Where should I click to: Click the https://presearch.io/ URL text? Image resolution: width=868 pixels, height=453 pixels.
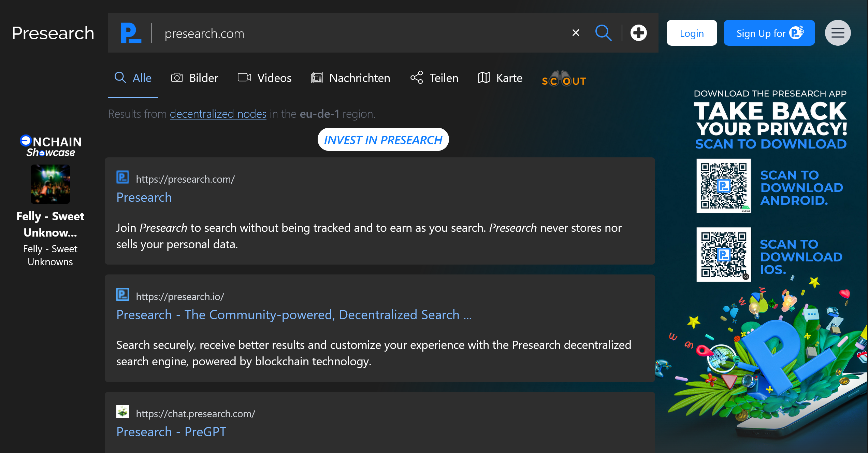click(180, 296)
